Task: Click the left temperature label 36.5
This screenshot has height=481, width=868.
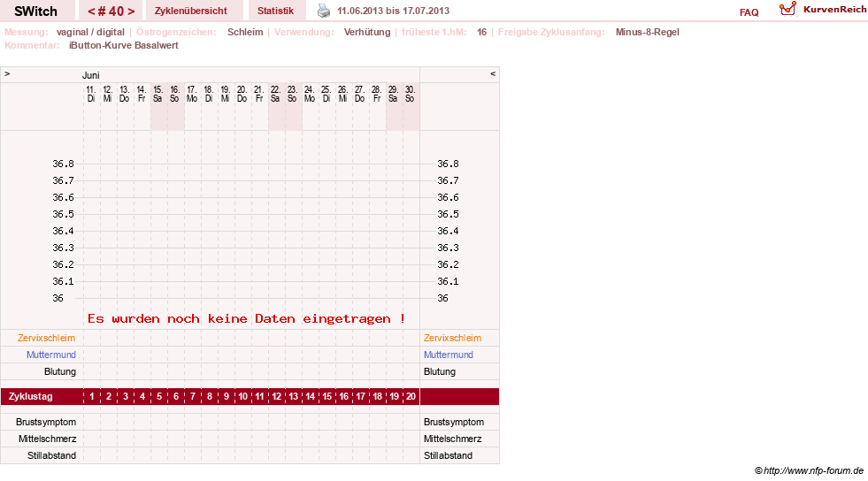Action: [x=63, y=214]
